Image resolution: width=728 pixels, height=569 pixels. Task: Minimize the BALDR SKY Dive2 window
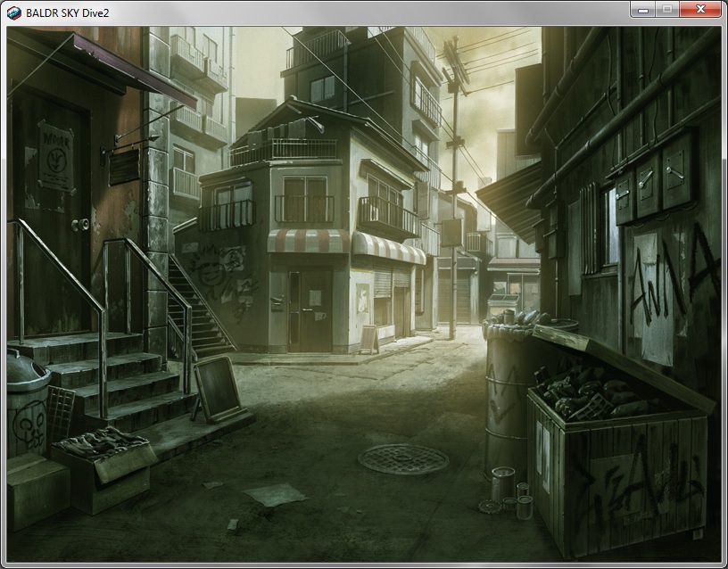click(x=643, y=9)
